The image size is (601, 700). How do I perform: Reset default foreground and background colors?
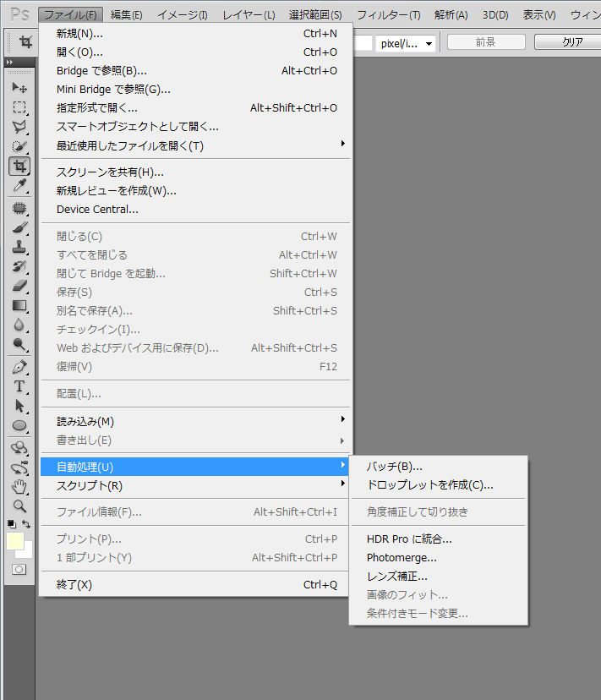12,524
